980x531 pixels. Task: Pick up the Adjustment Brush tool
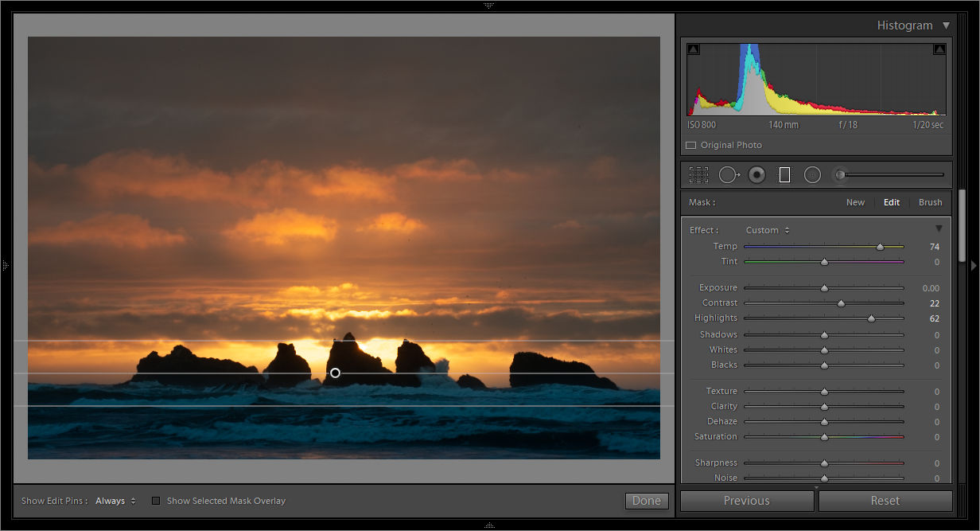tap(839, 174)
